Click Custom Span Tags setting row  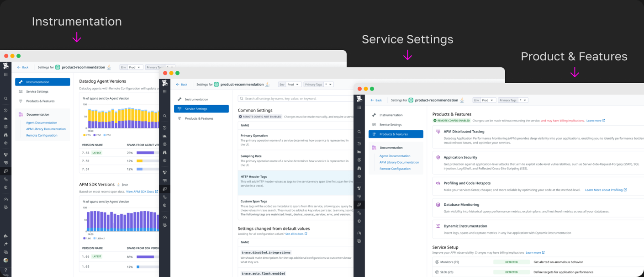click(x=296, y=208)
